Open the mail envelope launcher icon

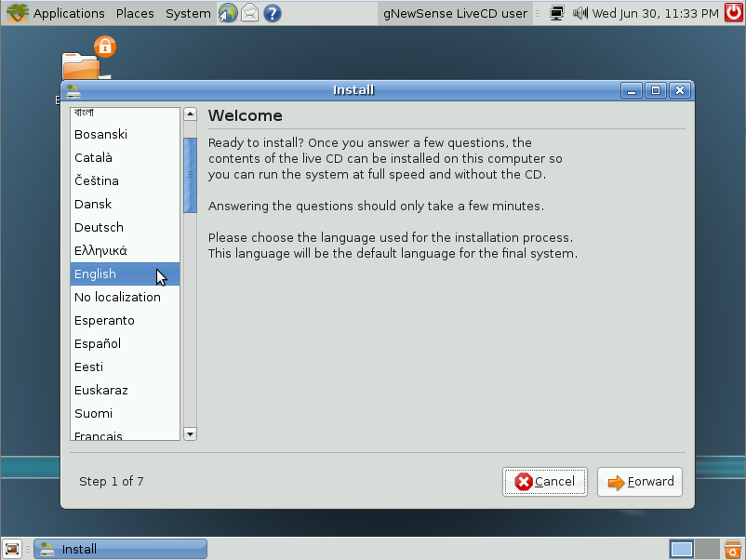pyautogui.click(x=250, y=13)
